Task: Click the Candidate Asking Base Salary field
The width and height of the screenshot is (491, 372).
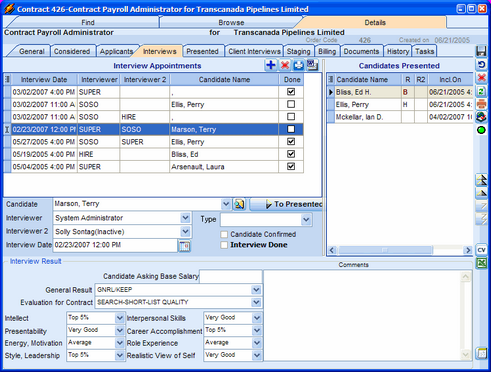Action: pos(231,276)
